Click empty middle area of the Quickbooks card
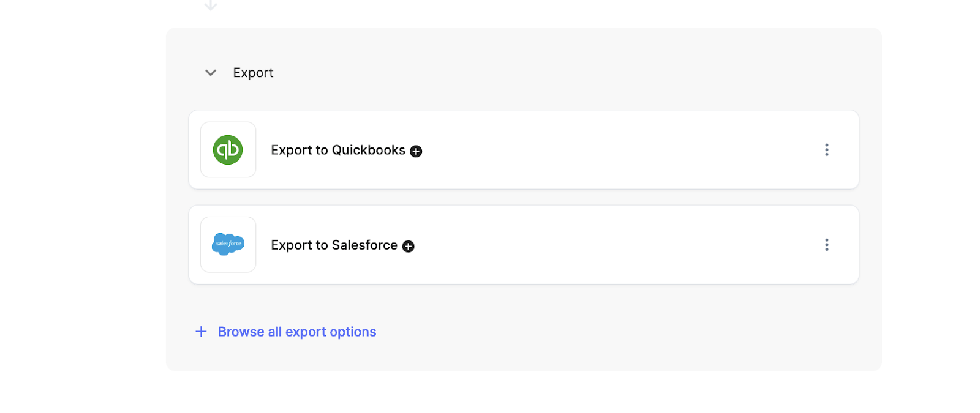Viewport: 980px width, 413px height. coord(612,150)
